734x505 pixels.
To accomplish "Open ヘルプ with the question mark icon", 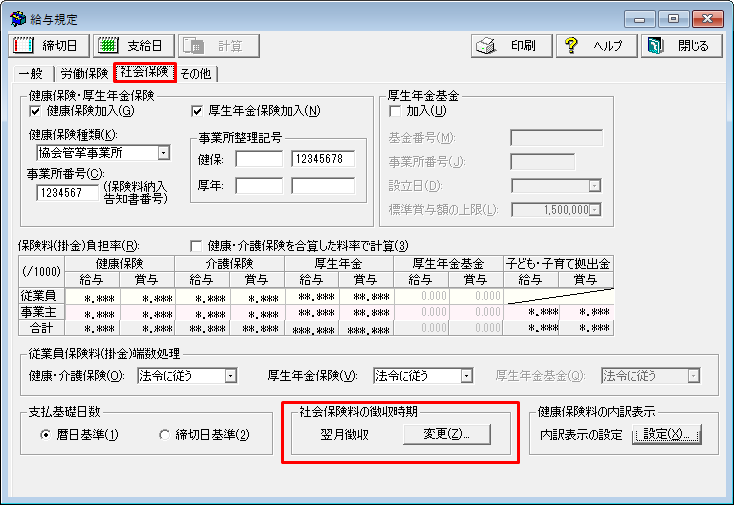I will 595,46.
